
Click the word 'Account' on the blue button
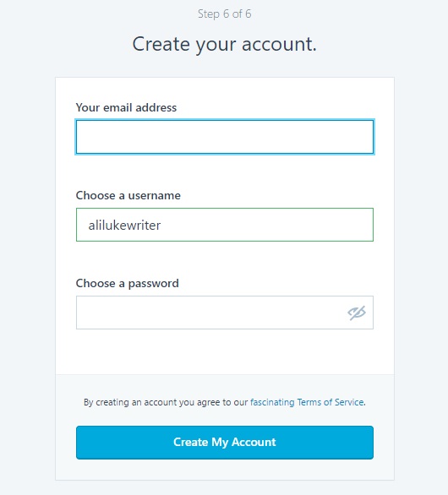[254, 442]
